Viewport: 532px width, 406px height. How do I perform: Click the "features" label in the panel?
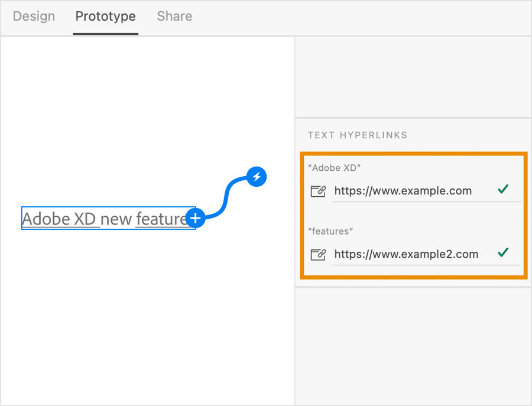pyautogui.click(x=330, y=231)
